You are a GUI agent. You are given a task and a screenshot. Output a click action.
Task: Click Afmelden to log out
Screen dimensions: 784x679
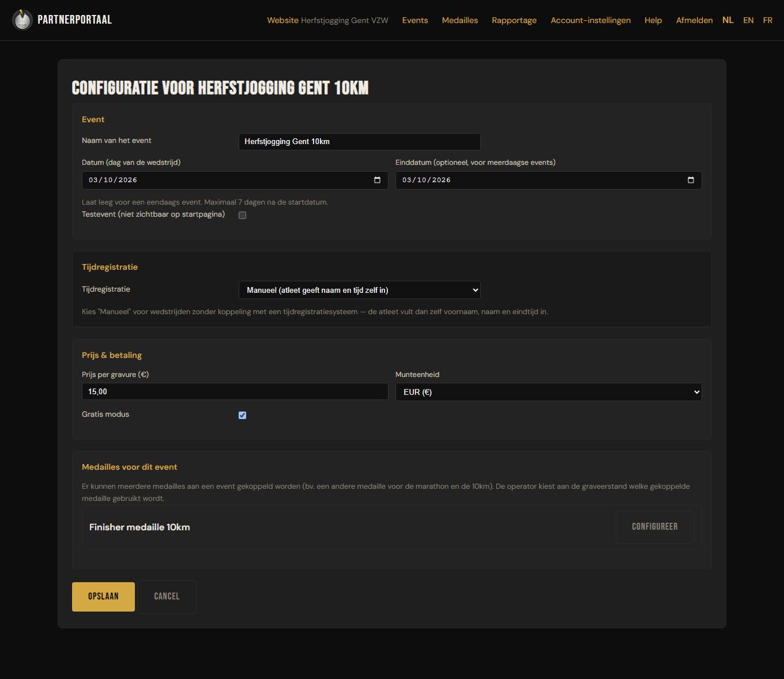[x=695, y=20]
